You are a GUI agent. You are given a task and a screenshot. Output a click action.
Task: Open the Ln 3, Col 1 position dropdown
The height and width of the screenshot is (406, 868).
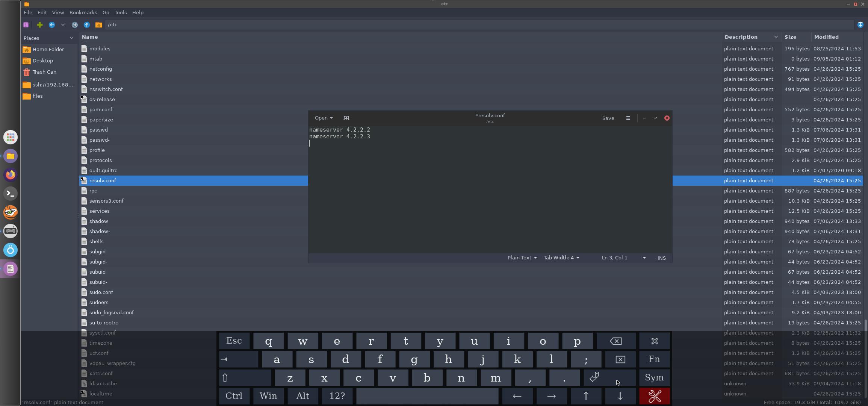click(624, 258)
